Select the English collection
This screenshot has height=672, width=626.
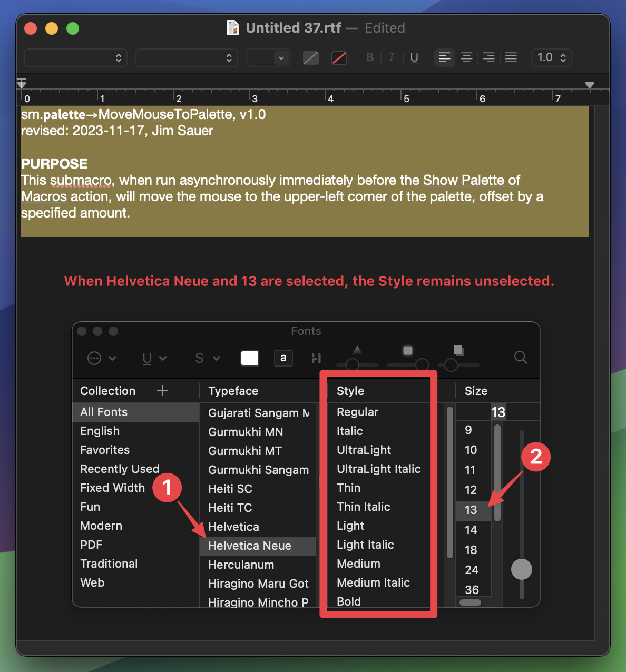click(x=135, y=431)
